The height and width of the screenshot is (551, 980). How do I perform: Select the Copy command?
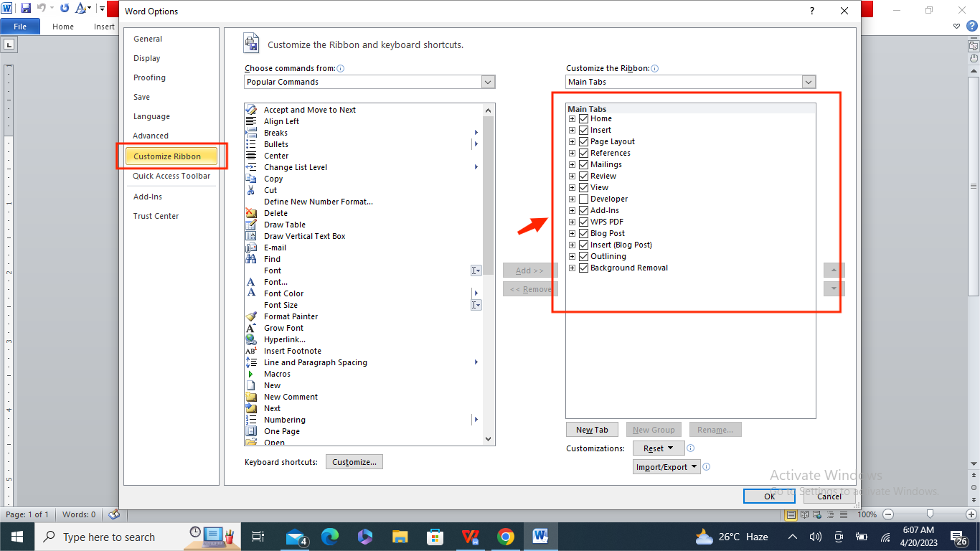[x=273, y=178]
